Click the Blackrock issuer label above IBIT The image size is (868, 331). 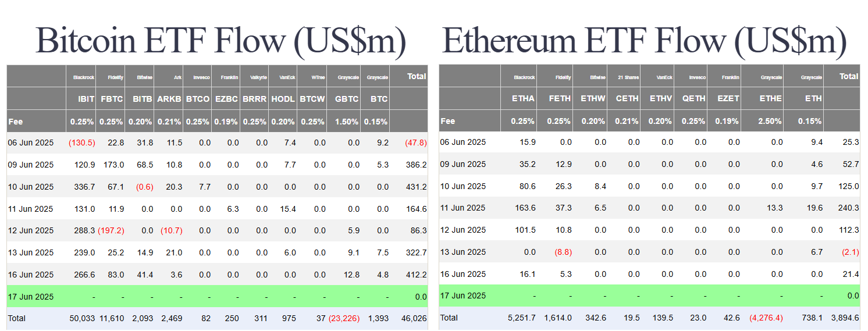click(x=84, y=77)
